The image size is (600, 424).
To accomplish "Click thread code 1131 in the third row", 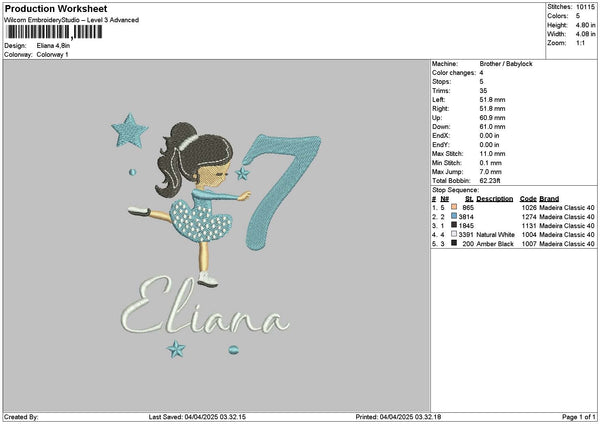I will (x=529, y=225).
